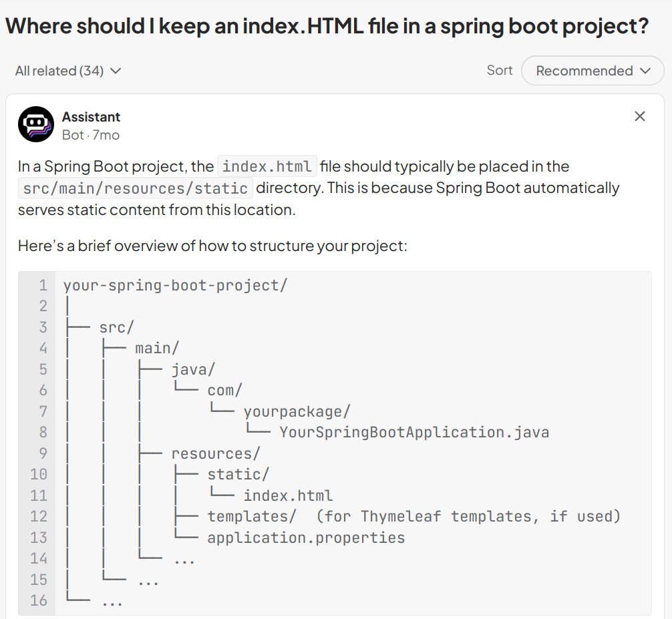Click the static/ entry in the tree
Viewport: 672px width, 619px height.
pos(238,474)
